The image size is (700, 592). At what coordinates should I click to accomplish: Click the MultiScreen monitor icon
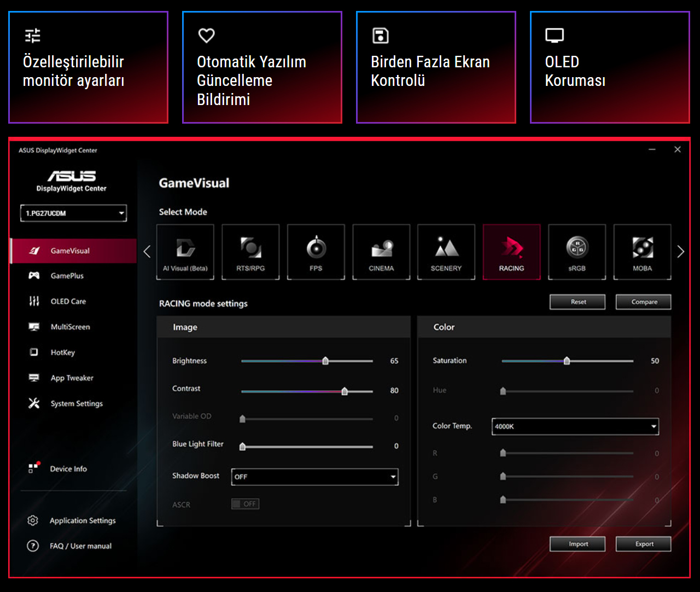(34, 327)
